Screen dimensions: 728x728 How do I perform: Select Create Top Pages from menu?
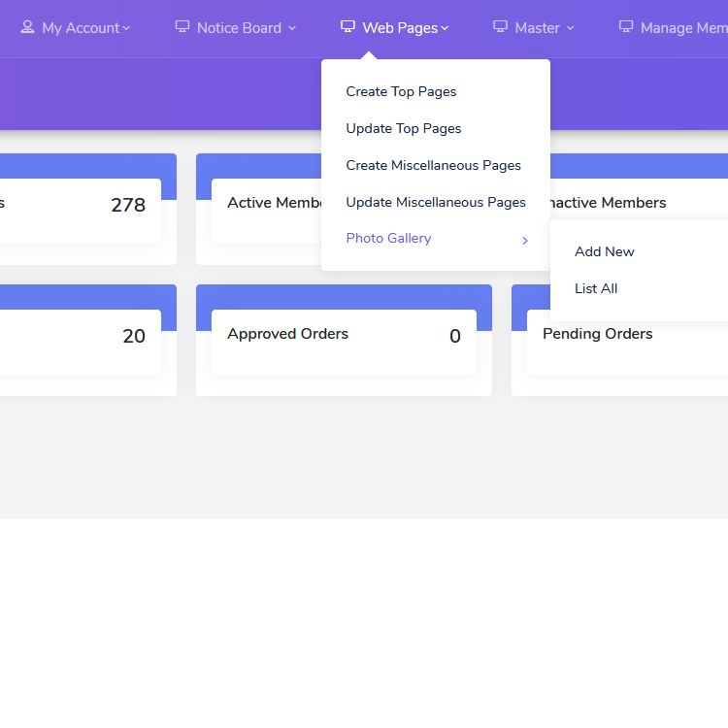tap(401, 91)
